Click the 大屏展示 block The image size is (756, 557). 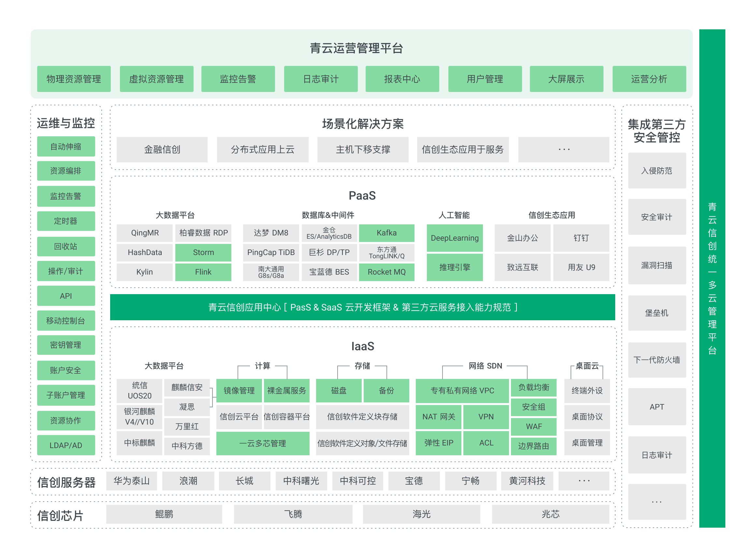coord(566,79)
